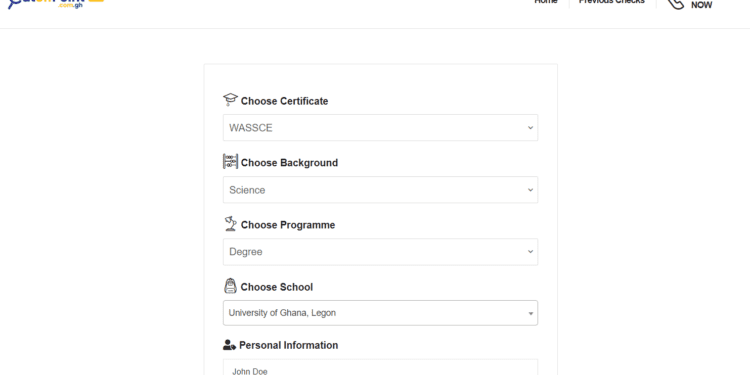The height and width of the screenshot is (375, 750).
Task: Open the Science background dropdown
Action: 380,190
